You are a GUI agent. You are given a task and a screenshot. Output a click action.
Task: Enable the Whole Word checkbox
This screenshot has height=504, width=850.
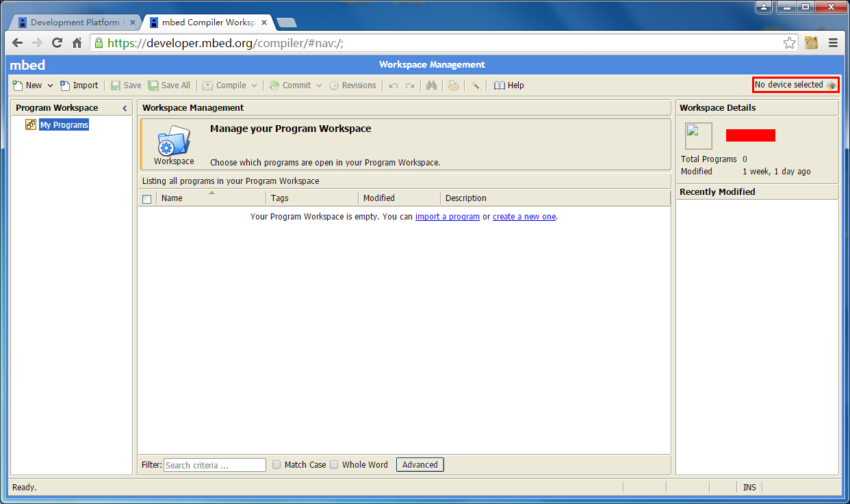point(334,464)
